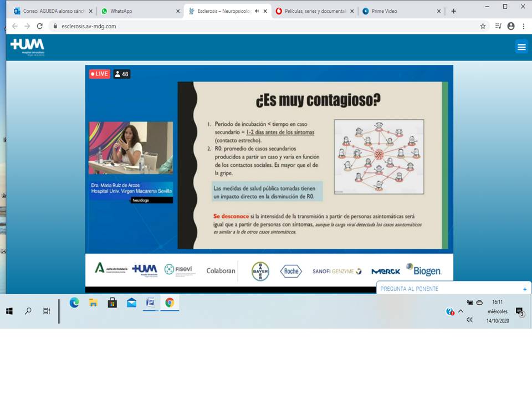Show hidden system tray icons
This screenshot has width=532, height=399.
coord(461,311)
